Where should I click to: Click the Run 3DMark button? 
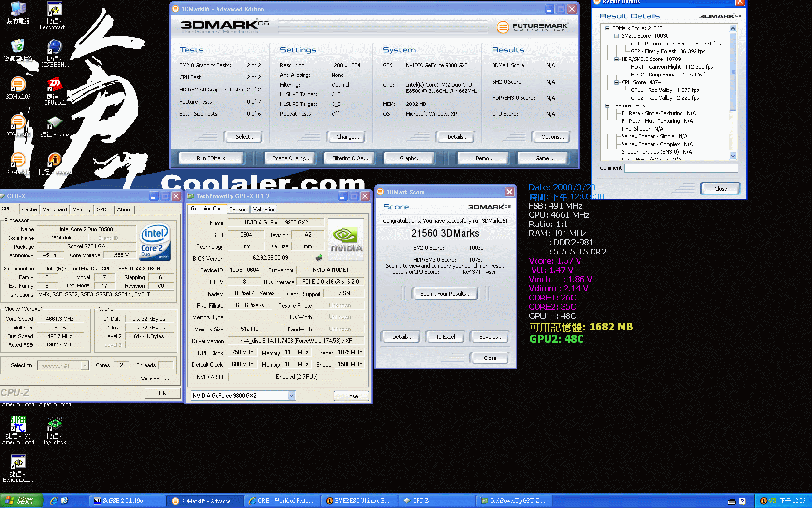coord(211,158)
